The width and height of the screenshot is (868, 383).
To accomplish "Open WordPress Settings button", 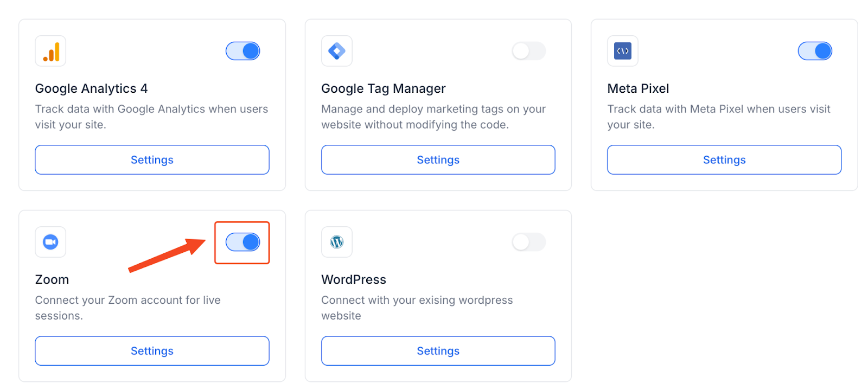I will pyautogui.click(x=438, y=350).
